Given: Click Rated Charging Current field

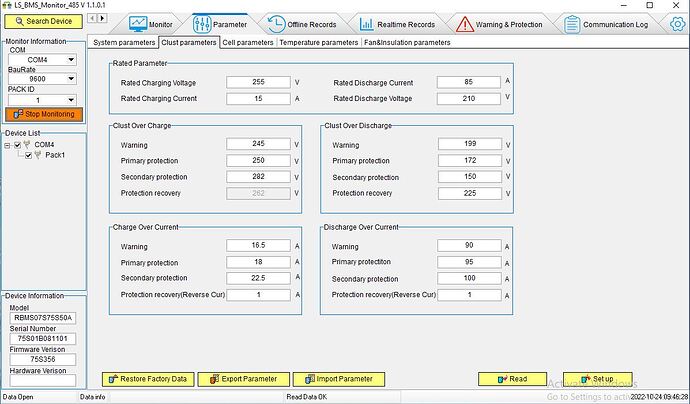Looking at the screenshot, I should (x=258, y=99).
